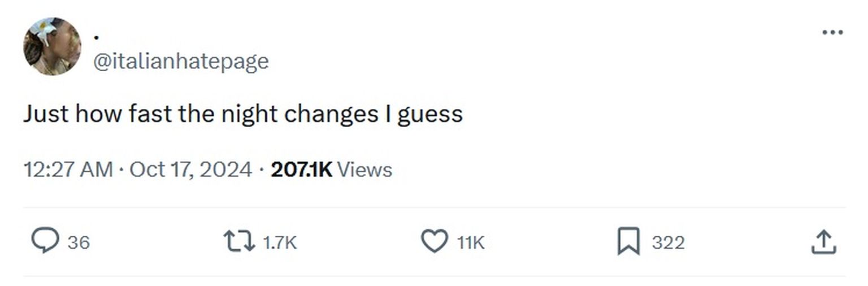Click the @italianhatepage handle
The image size is (868, 286).
(x=180, y=61)
